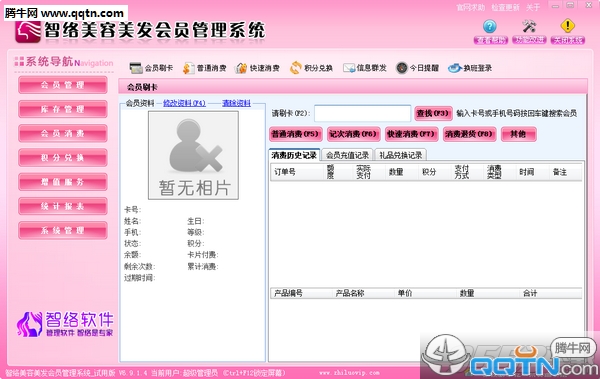Open 今日提醒 reminders in toolbar
The image size is (600, 379).
417,68
